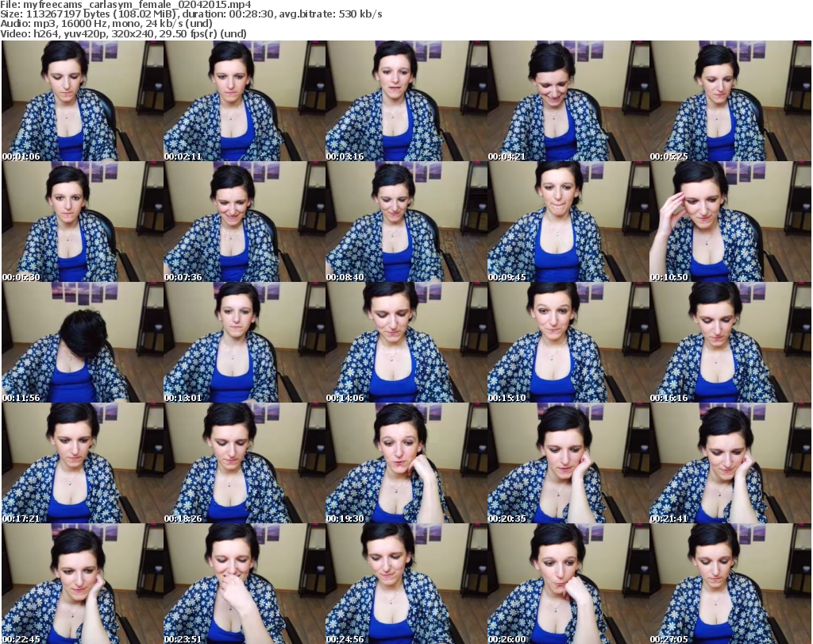
Task: Pick the thumbnail at 00:19:30
Action: [406, 463]
